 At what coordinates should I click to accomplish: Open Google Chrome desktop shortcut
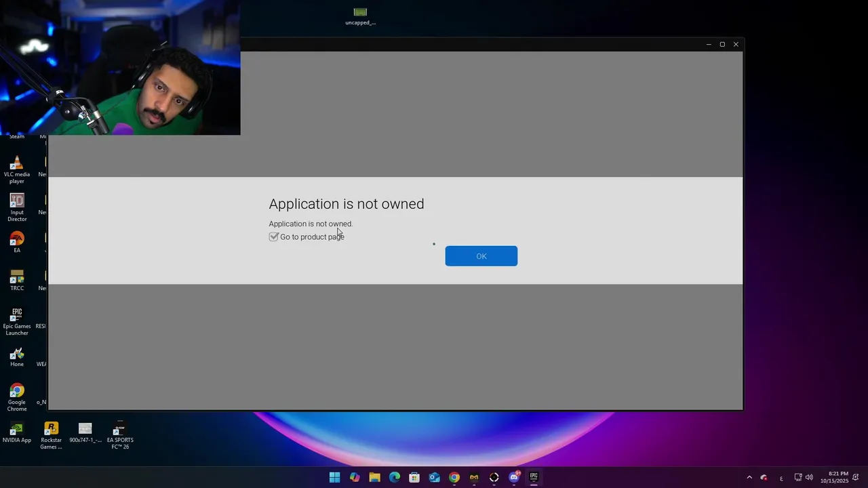click(x=17, y=398)
